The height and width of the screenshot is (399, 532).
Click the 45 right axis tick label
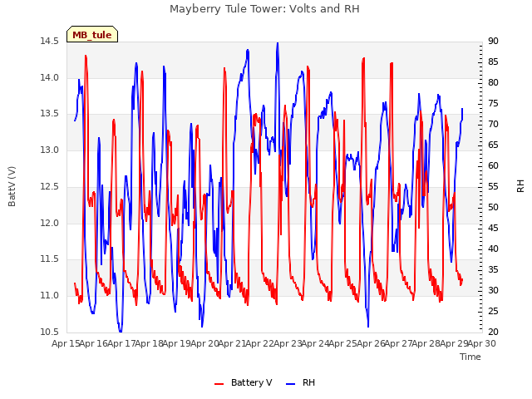(x=493, y=228)
